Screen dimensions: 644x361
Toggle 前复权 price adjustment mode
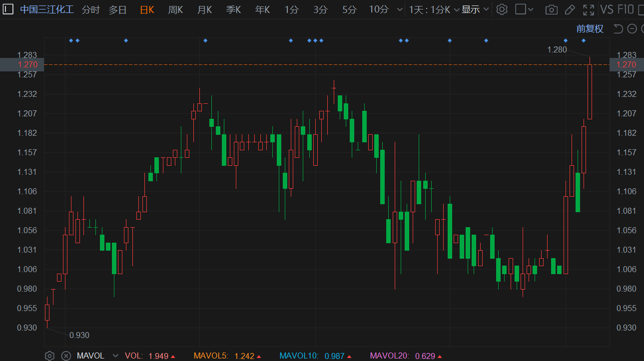(590, 29)
